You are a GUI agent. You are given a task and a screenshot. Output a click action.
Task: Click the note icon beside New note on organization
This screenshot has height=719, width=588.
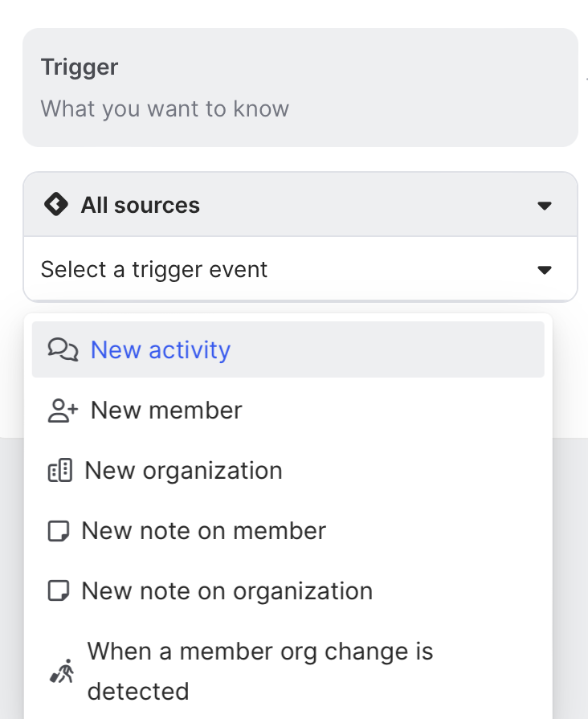[59, 591]
